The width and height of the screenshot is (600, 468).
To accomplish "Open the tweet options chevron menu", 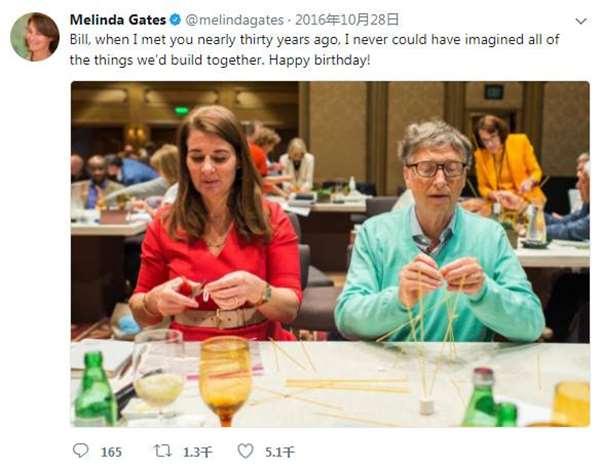I will (x=581, y=21).
